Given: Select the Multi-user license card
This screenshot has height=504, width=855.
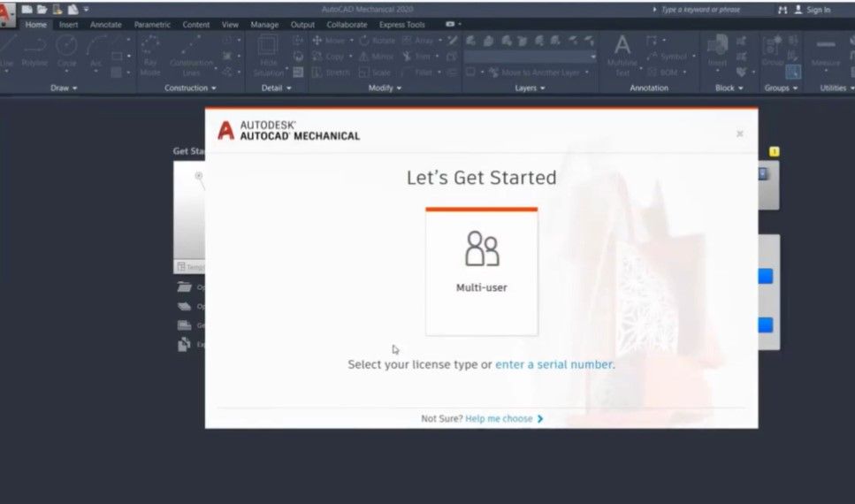Looking at the screenshot, I should pos(482,271).
